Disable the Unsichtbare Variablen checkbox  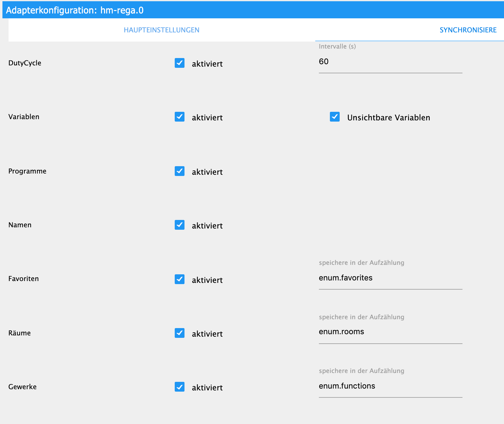pos(335,117)
